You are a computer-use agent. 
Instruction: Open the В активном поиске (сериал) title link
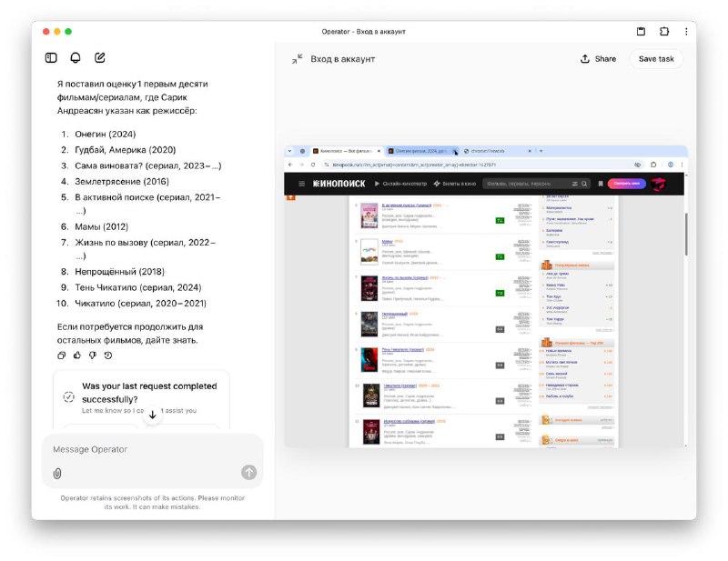pyautogui.click(x=406, y=205)
